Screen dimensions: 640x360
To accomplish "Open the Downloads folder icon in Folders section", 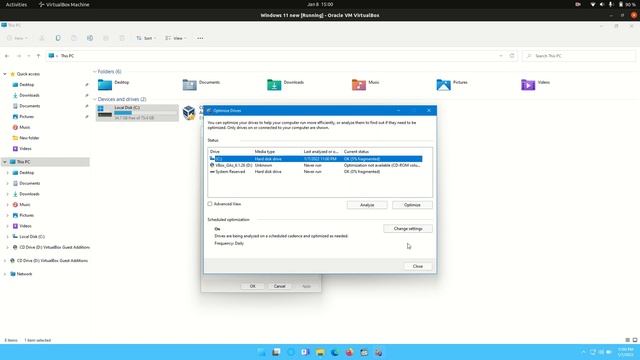I will click(274, 84).
